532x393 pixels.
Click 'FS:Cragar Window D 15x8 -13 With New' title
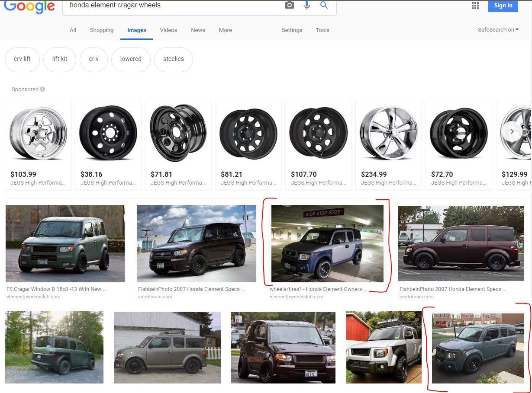click(x=57, y=289)
